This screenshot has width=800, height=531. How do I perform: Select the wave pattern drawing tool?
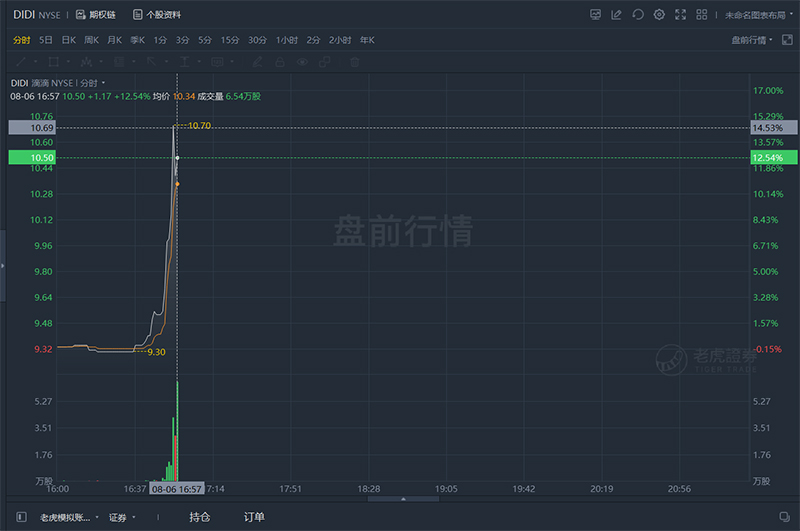pyautogui.click(x=86, y=62)
